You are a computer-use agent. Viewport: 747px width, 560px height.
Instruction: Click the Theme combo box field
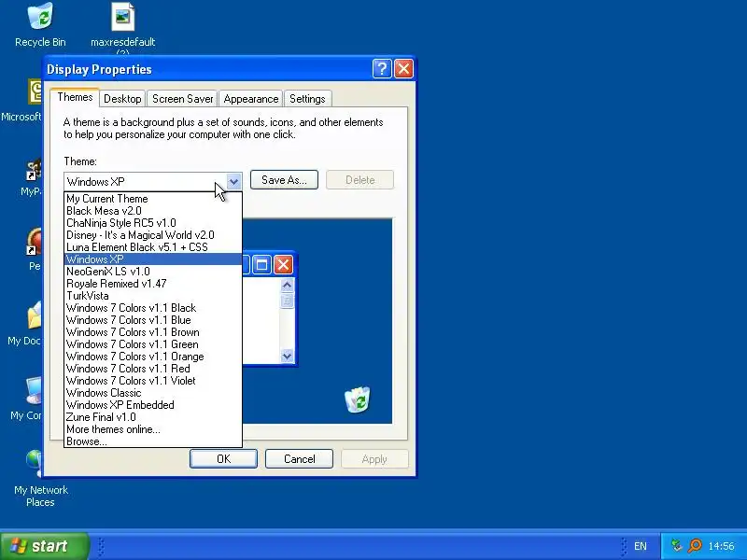(x=153, y=181)
